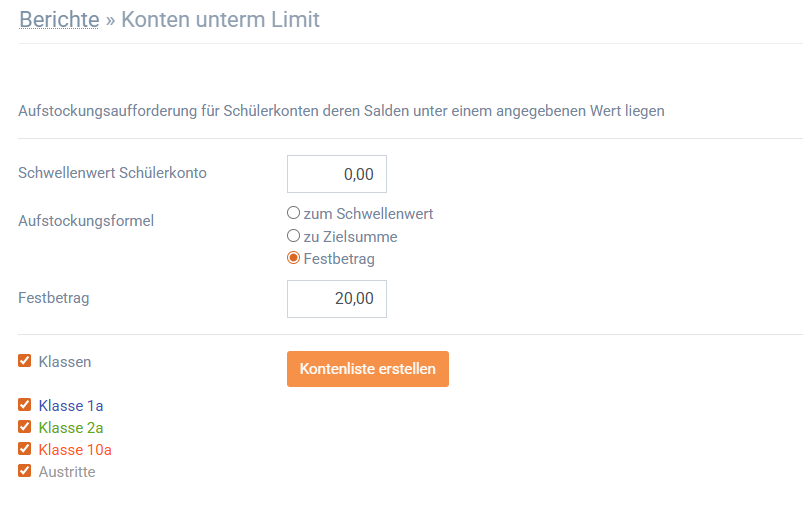Uncheck the Austritte checkbox

[25, 471]
